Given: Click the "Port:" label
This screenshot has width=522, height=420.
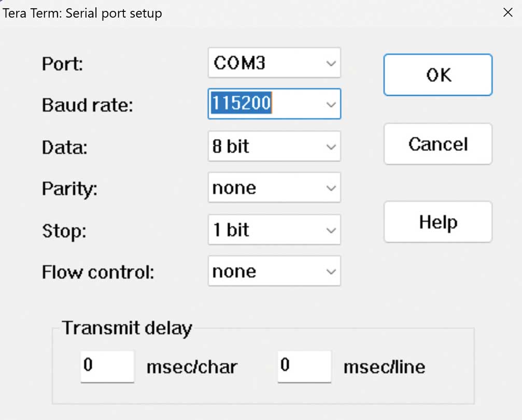Looking at the screenshot, I should pyautogui.click(x=62, y=64).
